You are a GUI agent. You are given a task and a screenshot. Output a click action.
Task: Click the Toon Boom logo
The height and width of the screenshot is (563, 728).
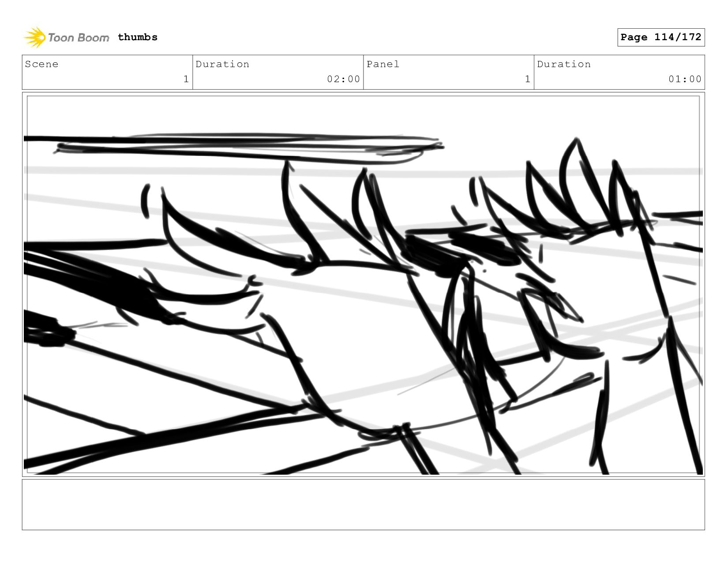[66, 38]
